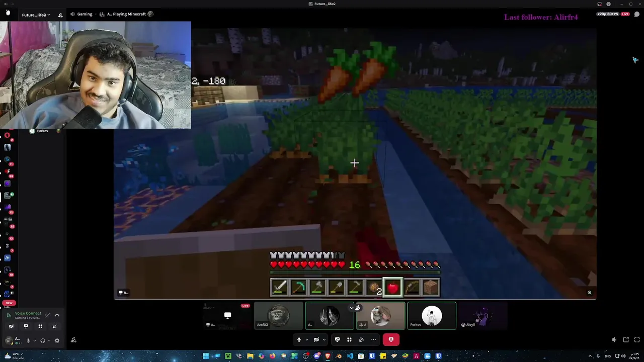Click the 'Playing Minecraft' stream title
Screen dimensions: 644x362
coord(126,14)
